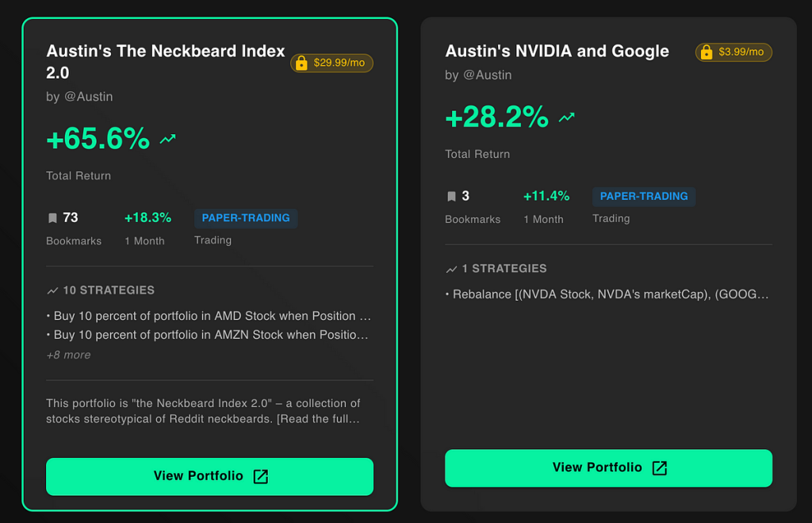Expand the '+8 more' strategies list
This screenshot has width=812, height=523.
coord(68,355)
